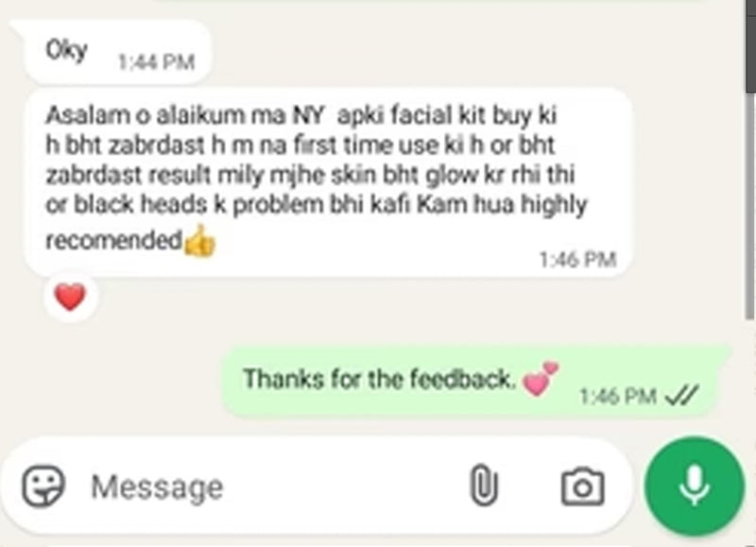Open the camera from message bar
This screenshot has width=756, height=547.
coord(582,487)
